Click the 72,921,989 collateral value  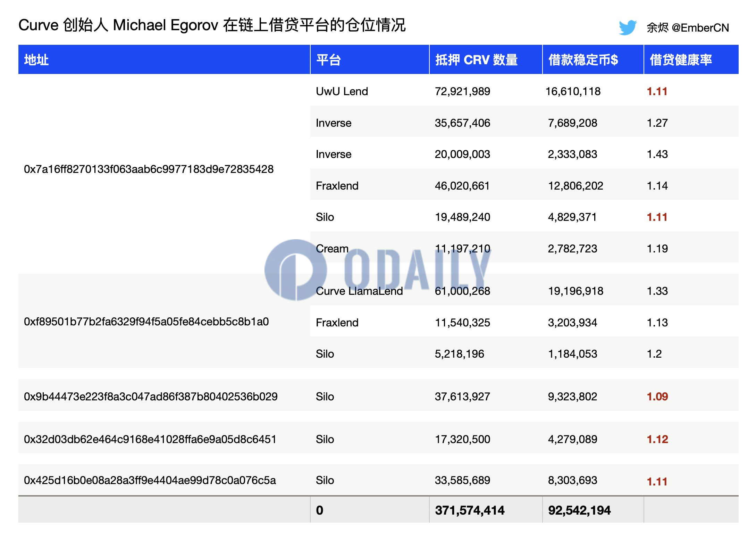(x=462, y=91)
